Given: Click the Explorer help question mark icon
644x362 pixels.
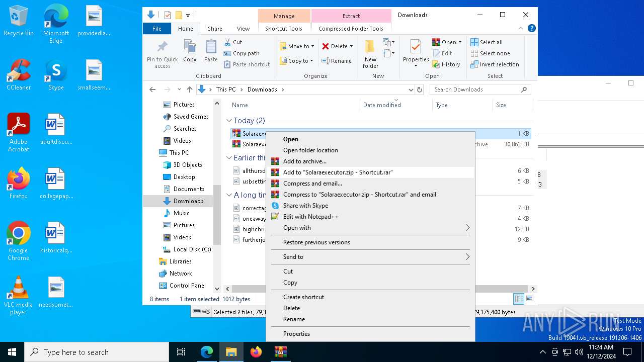Looking at the screenshot, I should (x=531, y=29).
